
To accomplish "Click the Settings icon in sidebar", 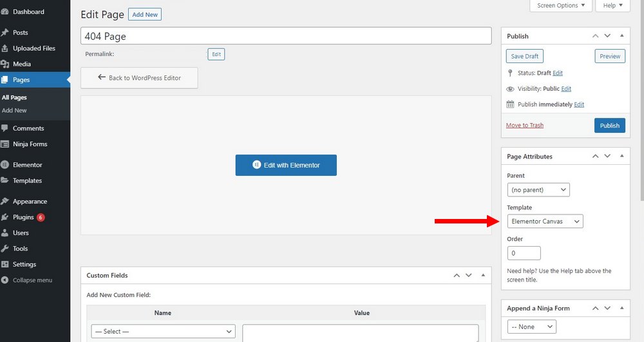I will pyautogui.click(x=5, y=265).
